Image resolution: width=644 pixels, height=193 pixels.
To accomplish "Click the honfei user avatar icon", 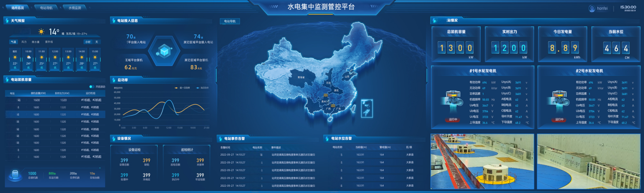I will click(x=592, y=8).
